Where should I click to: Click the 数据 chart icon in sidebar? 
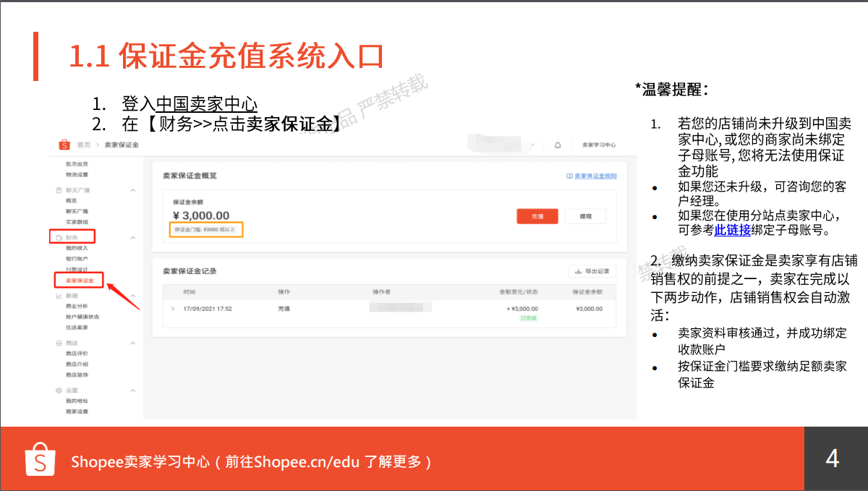click(59, 296)
